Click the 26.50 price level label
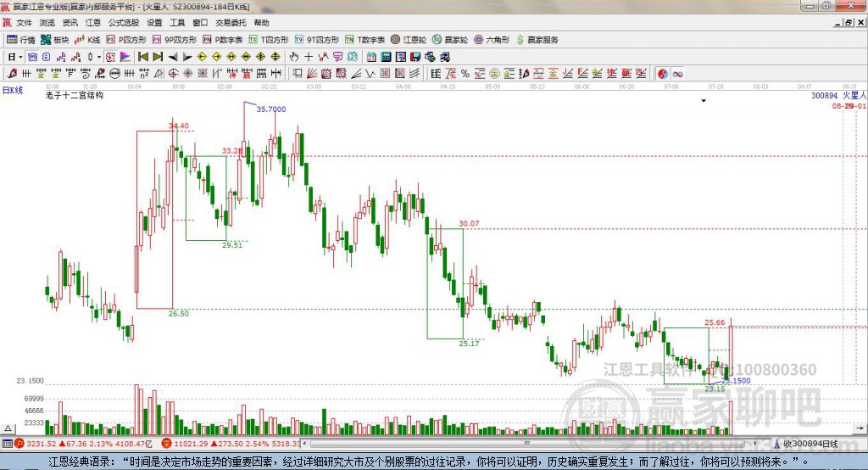Viewport: 868px width, 470px height. pyautogui.click(x=178, y=313)
